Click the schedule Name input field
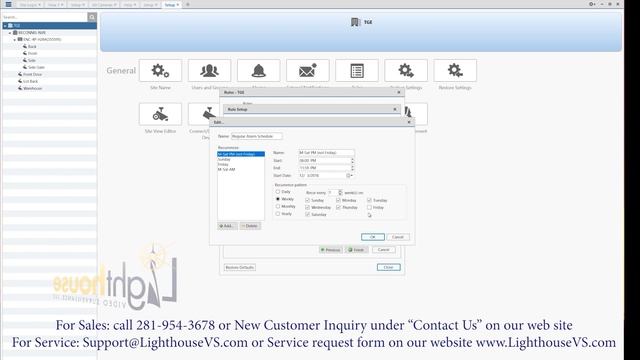640x360 pixels. tap(256, 136)
